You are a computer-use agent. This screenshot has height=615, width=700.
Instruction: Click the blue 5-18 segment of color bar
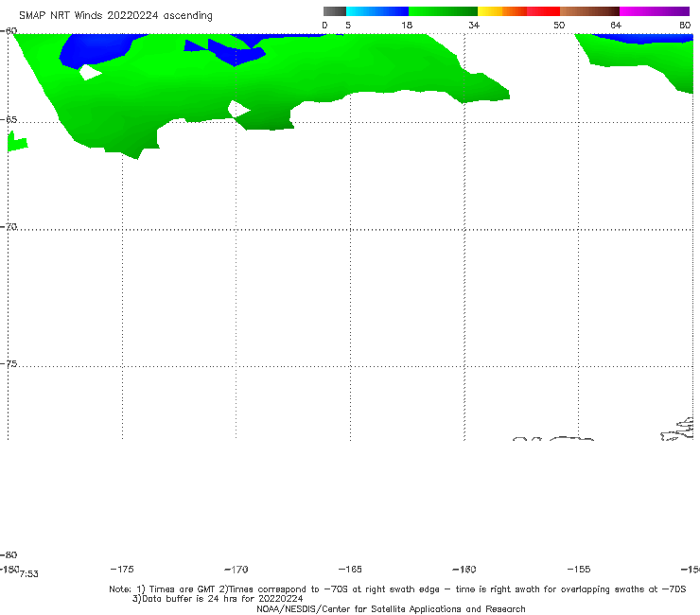click(x=377, y=11)
